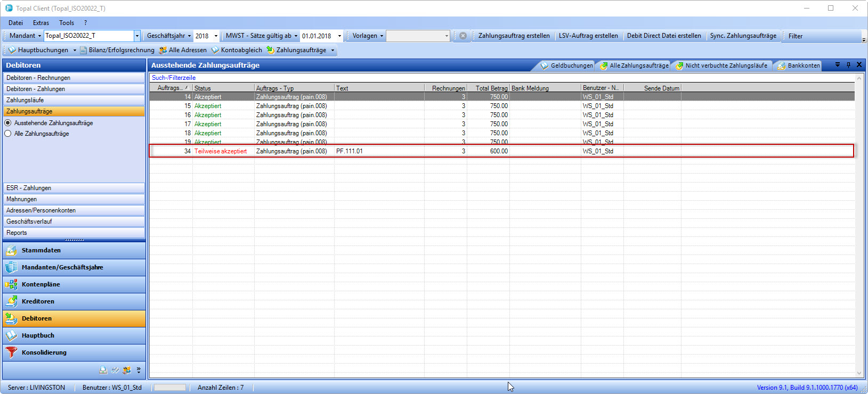
Task: Switch to the Bankkonten tab
Action: click(x=799, y=65)
